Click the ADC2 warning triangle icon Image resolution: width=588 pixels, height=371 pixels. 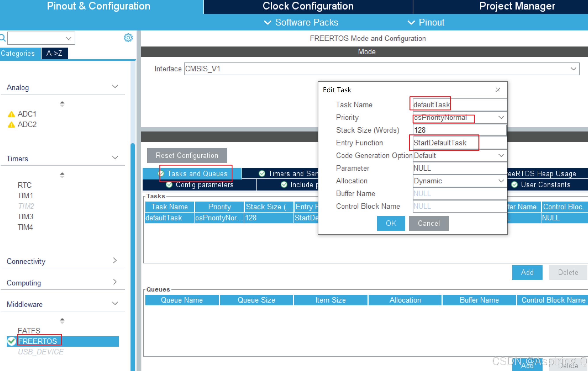11,125
